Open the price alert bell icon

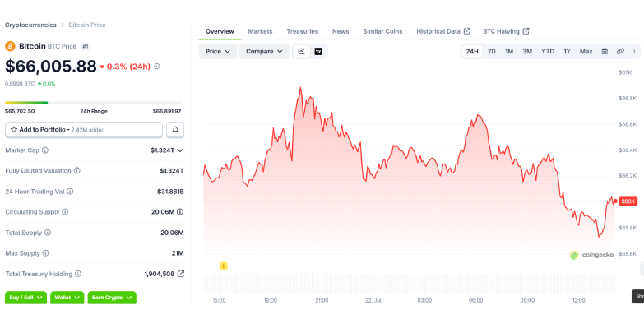(175, 130)
